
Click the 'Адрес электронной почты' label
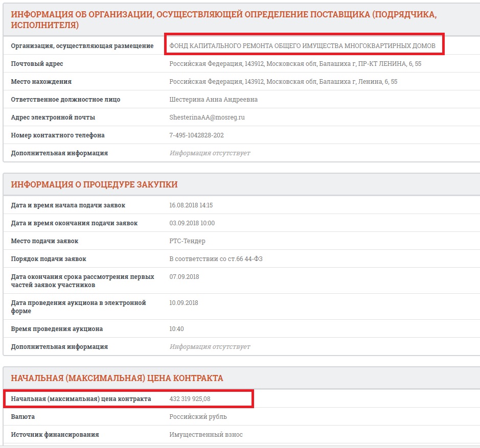click(x=53, y=117)
